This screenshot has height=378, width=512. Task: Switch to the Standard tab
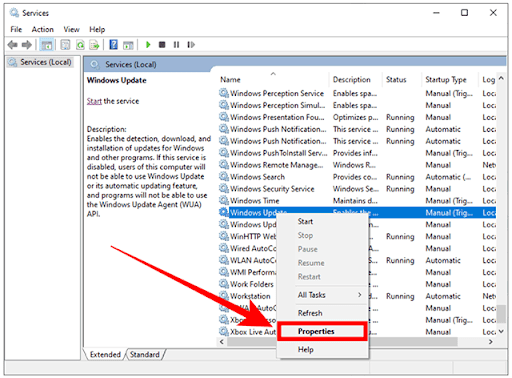point(145,354)
